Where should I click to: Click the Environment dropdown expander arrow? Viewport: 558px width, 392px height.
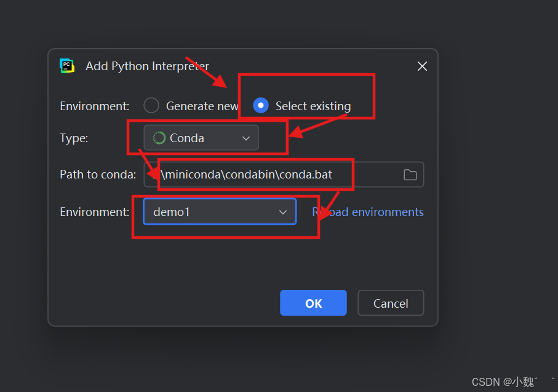pos(283,211)
